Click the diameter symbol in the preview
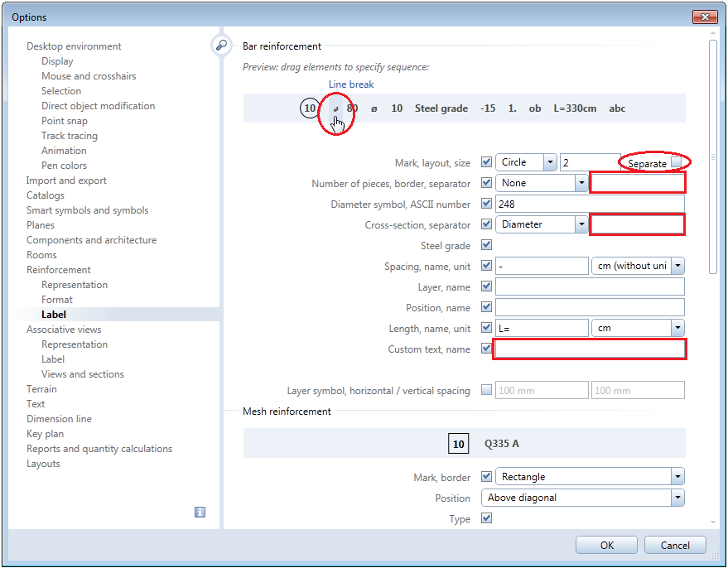Image resolution: width=728 pixels, height=568 pixels. (374, 108)
